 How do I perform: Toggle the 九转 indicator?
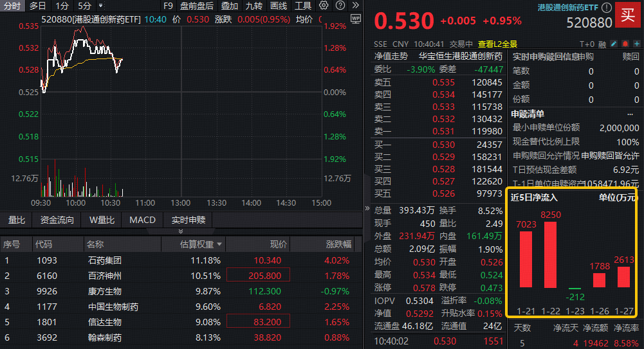254,6
